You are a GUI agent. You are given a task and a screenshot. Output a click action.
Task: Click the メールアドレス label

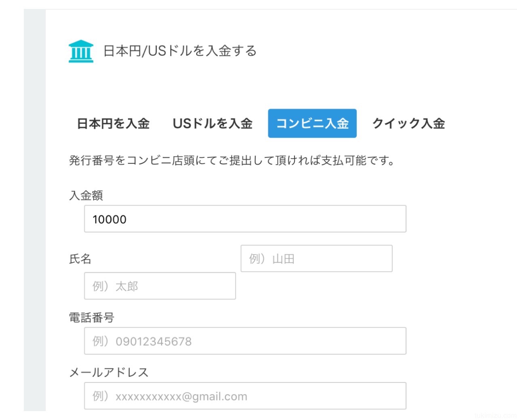coord(109,372)
